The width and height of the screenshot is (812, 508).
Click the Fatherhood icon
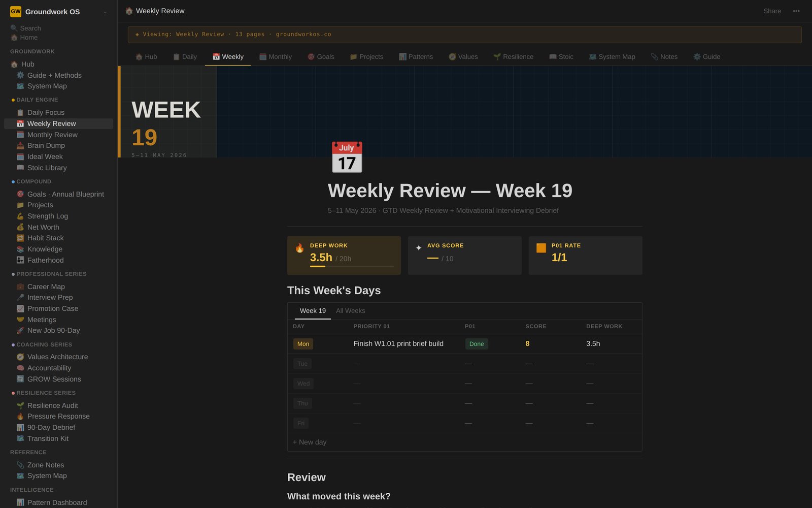click(20, 260)
